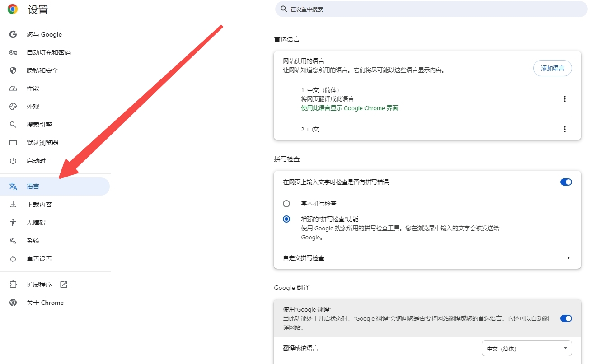Click the 1. 中文（简体） language entry
This screenshot has width=591, height=364.
tap(320, 90)
